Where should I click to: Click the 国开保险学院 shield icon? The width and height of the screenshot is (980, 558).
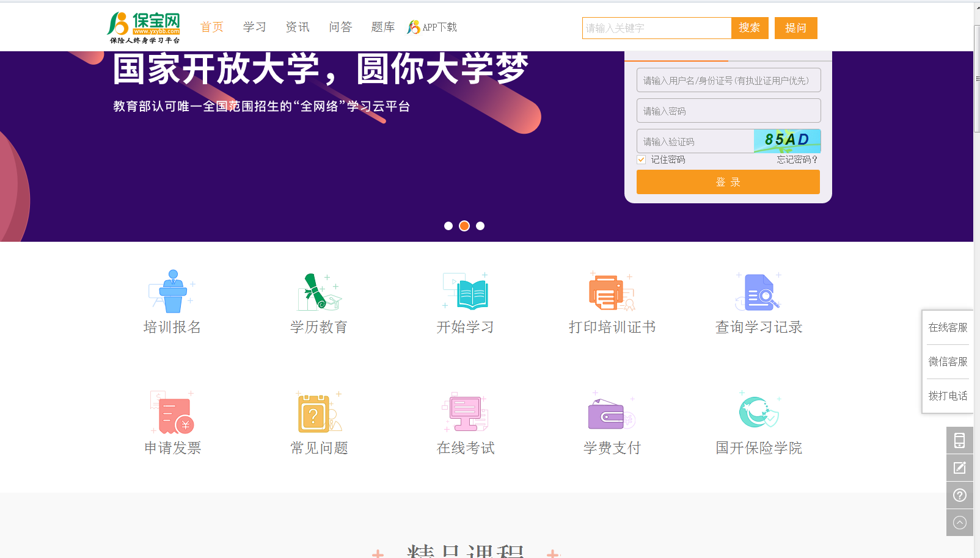758,413
